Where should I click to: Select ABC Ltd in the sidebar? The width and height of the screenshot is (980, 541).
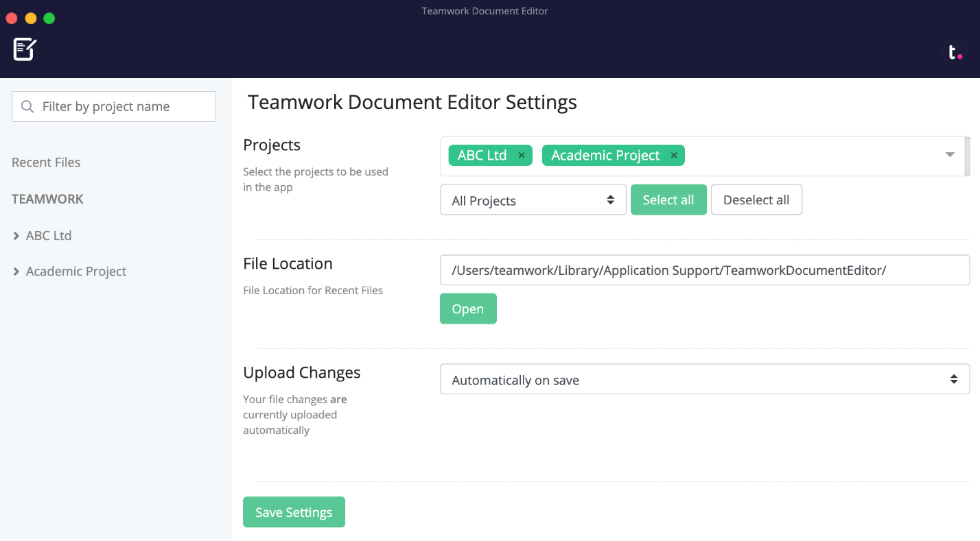pos(49,235)
